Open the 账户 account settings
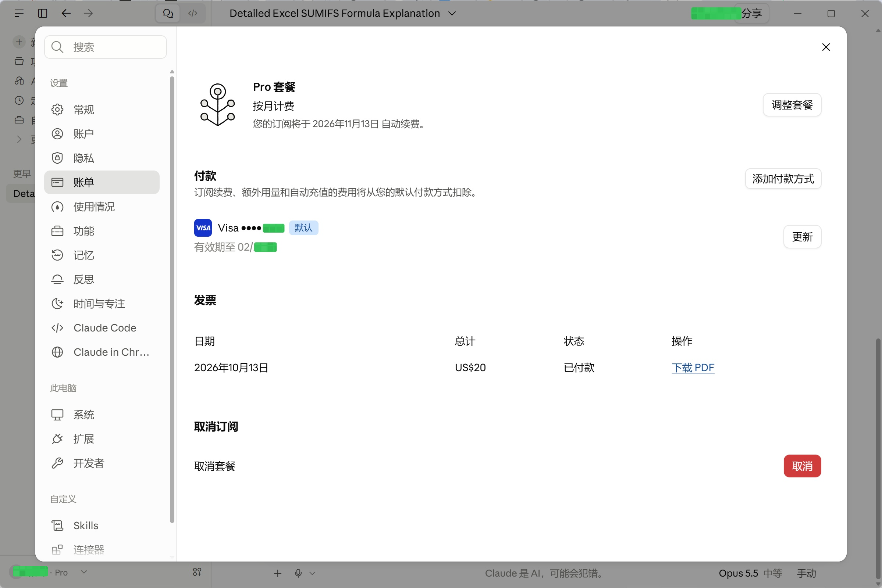The image size is (882, 588). (102, 134)
